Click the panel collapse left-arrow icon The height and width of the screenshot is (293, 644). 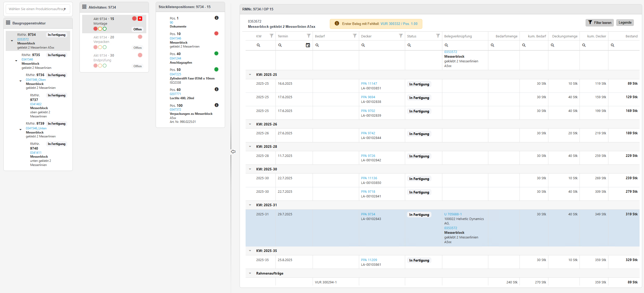[x=233, y=152]
